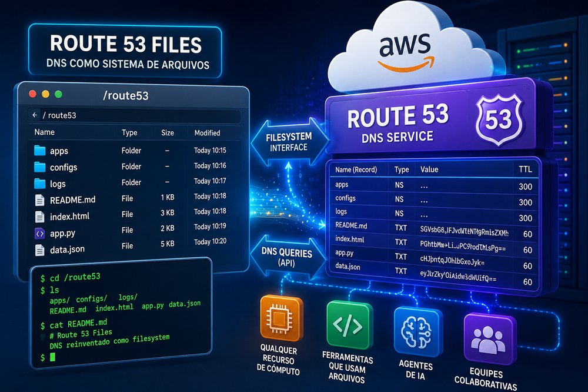The width and height of the screenshot is (588, 392).
Task: Click the Route 53 shield badge
Action: click(499, 120)
